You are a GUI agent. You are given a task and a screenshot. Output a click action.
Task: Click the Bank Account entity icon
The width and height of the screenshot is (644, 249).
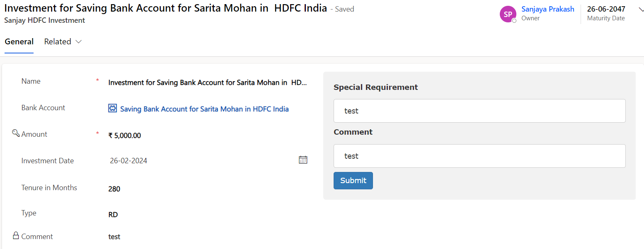tap(112, 109)
